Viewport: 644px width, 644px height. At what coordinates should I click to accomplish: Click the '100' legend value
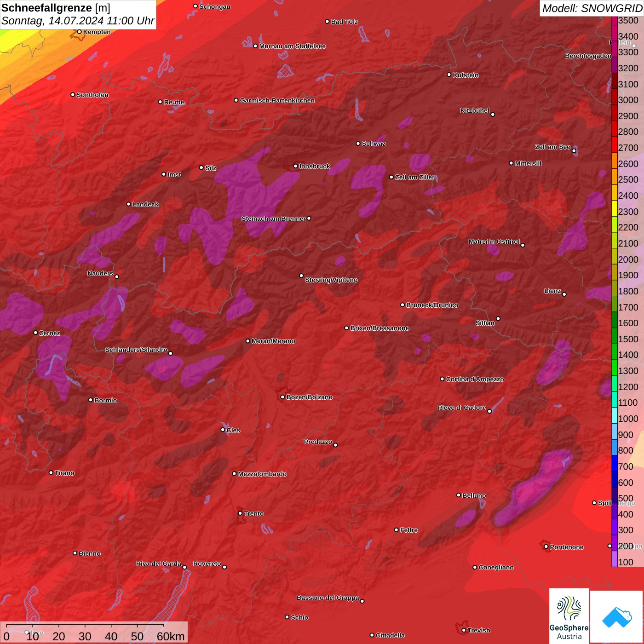pyautogui.click(x=626, y=562)
